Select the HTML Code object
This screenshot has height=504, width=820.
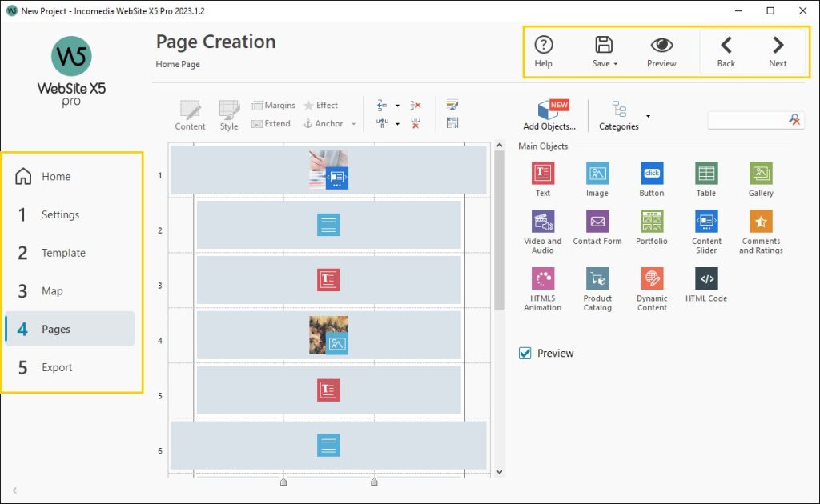pyautogui.click(x=706, y=278)
